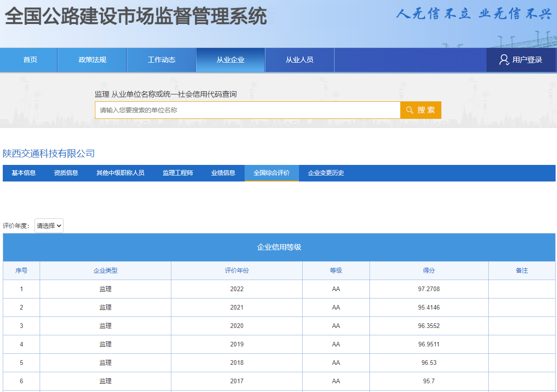557x392 pixels.
Task: Click the 用户登录 text link
Action: coord(527,60)
